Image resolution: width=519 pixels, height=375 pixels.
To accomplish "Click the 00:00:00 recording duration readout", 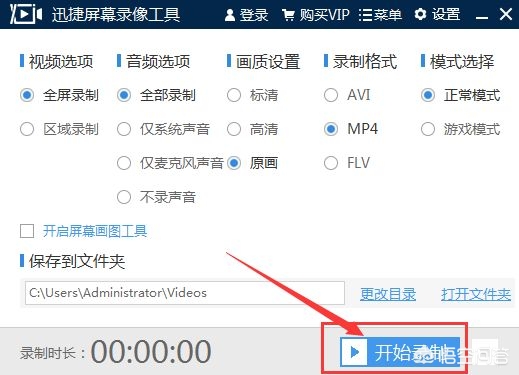I will pos(151,352).
